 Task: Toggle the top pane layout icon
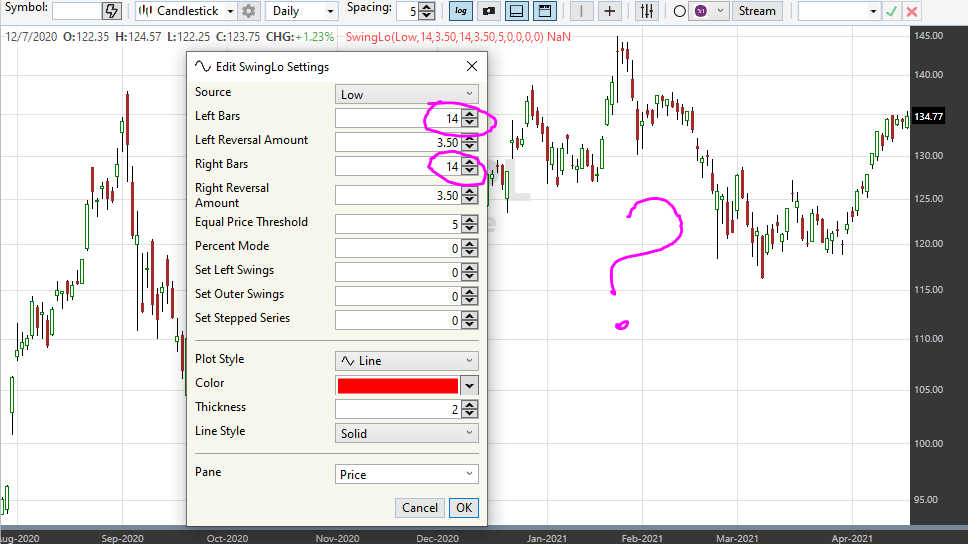point(544,11)
